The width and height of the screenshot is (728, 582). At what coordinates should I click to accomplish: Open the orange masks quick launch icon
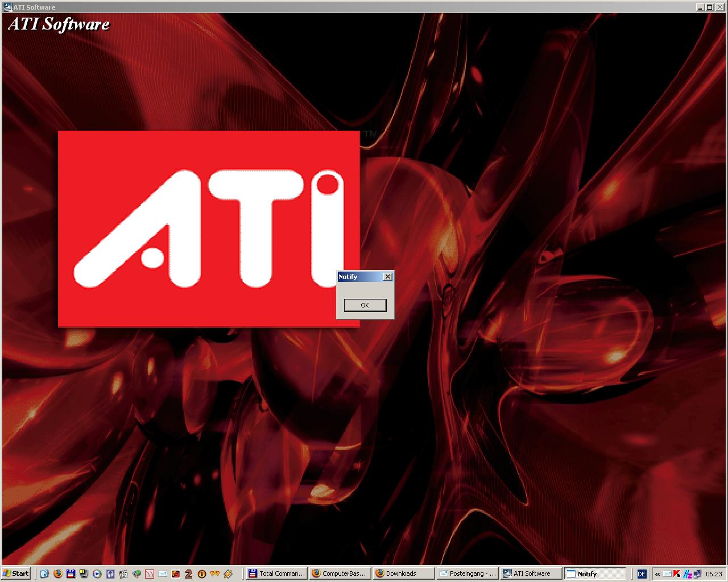[x=215, y=574]
